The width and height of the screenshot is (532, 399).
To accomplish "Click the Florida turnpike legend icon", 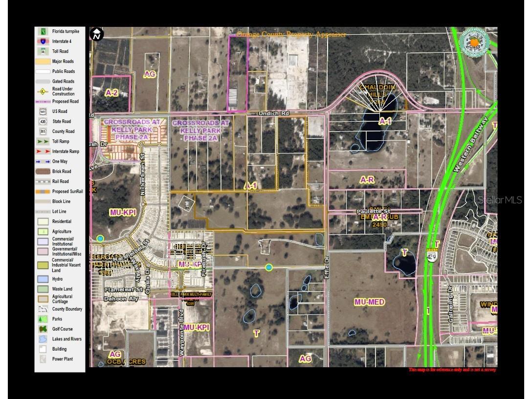I will [43, 32].
